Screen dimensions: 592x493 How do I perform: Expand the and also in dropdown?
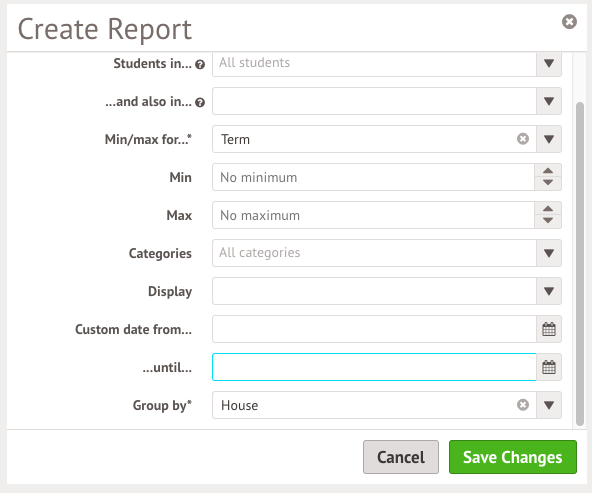coord(549,101)
